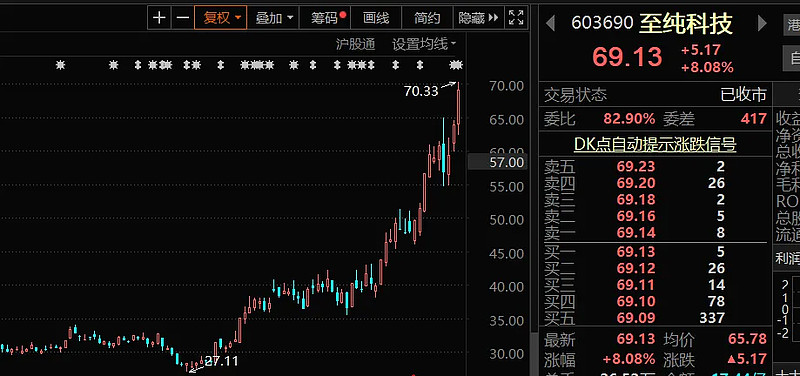This screenshot has height=376, width=800.
Task: Select 买五 price 69.09
Action: click(636, 318)
